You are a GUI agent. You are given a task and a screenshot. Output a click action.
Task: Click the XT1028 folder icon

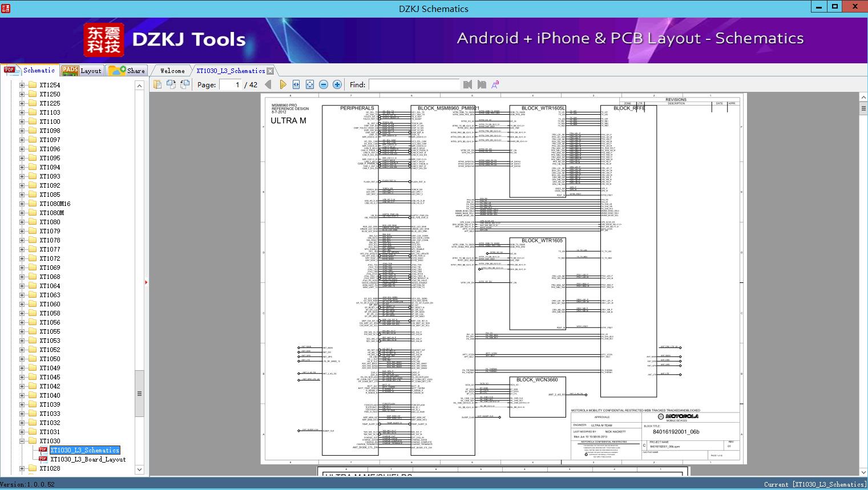click(x=33, y=468)
